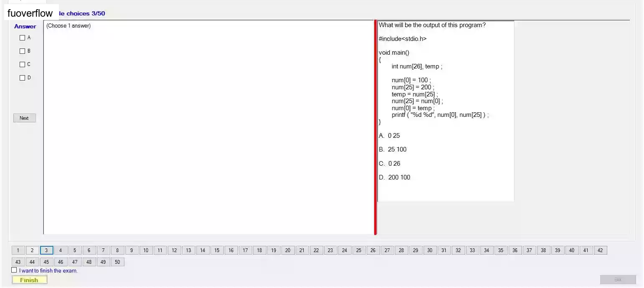
Task: Open question 21
Action: click(302, 250)
